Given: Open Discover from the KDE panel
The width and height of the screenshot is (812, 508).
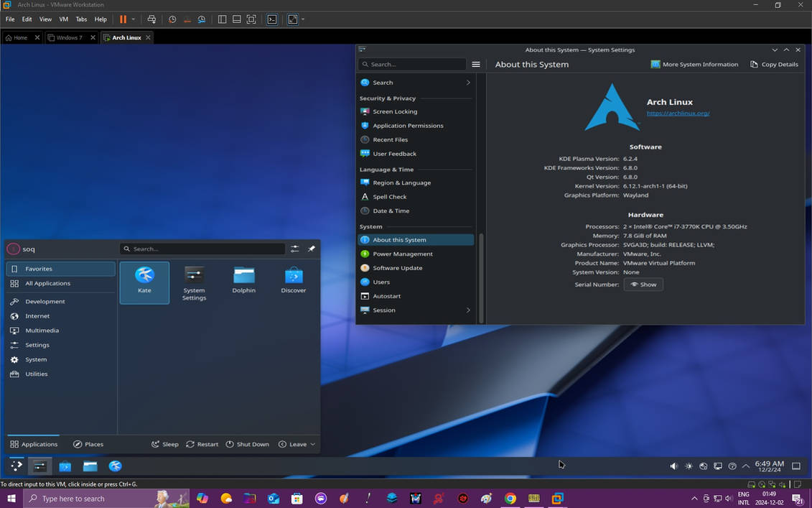Looking at the screenshot, I should 65,466.
